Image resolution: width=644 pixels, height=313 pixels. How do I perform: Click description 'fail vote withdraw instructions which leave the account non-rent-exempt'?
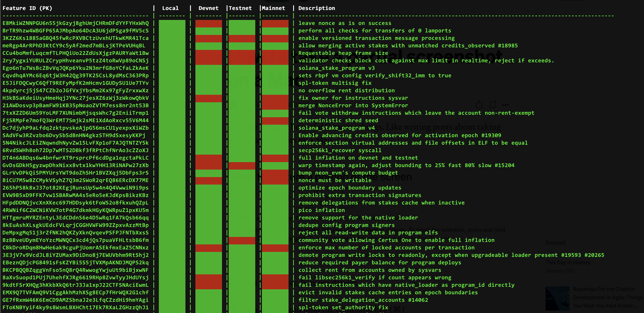416,113
